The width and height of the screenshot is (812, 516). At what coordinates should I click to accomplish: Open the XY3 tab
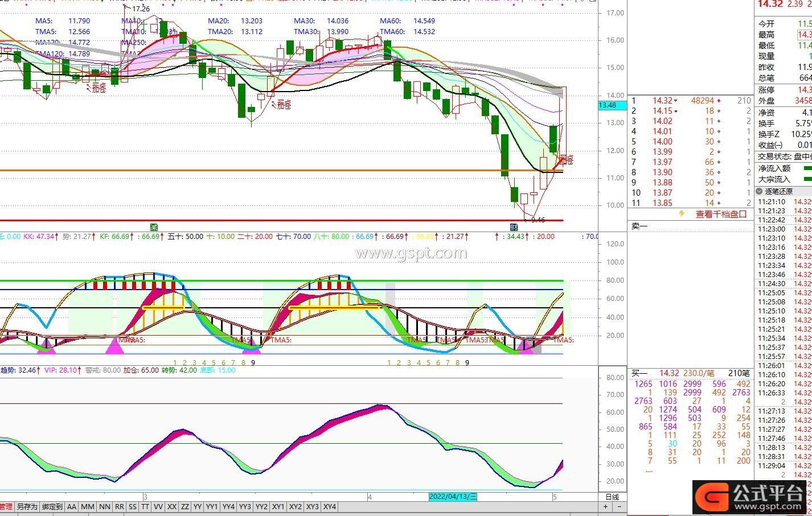tap(313, 506)
